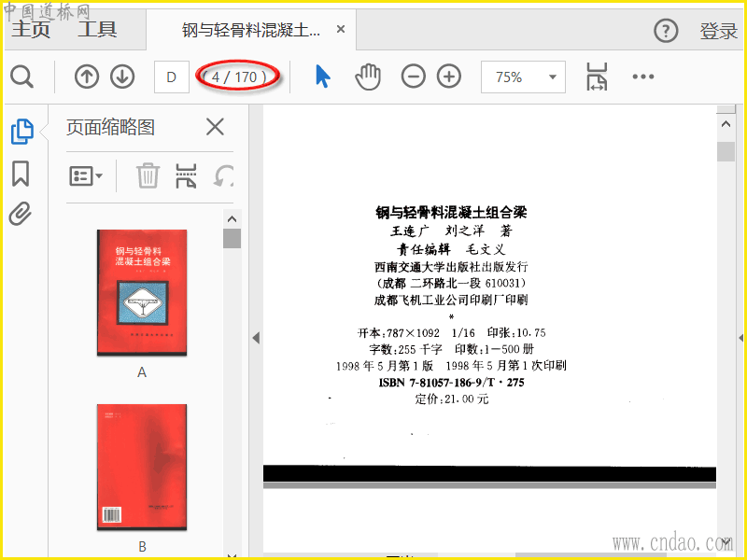The height and width of the screenshot is (560, 747).
Task: Click the fit page width icon
Action: coord(597,77)
